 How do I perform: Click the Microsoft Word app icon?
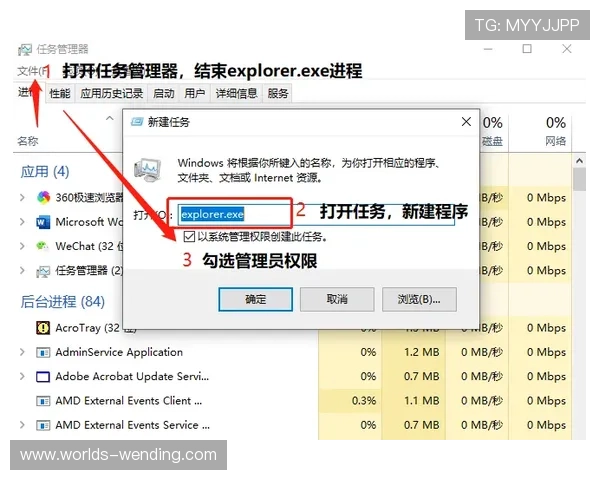(x=43, y=222)
